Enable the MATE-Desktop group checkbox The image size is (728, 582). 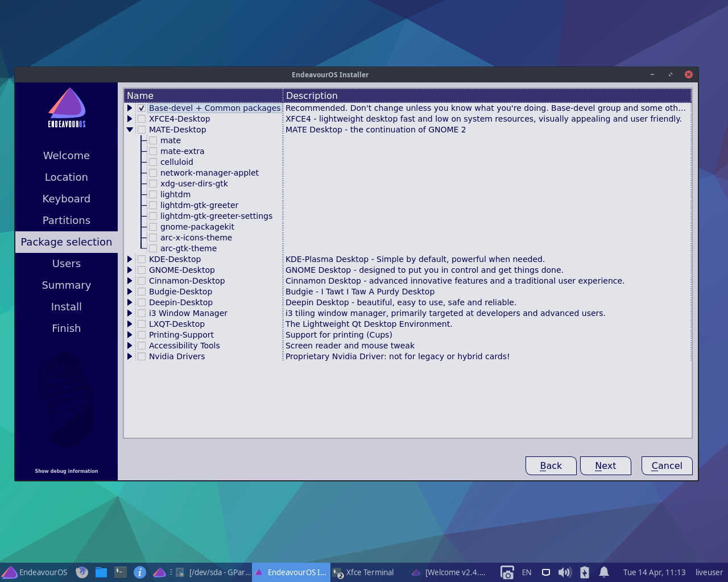(x=142, y=130)
